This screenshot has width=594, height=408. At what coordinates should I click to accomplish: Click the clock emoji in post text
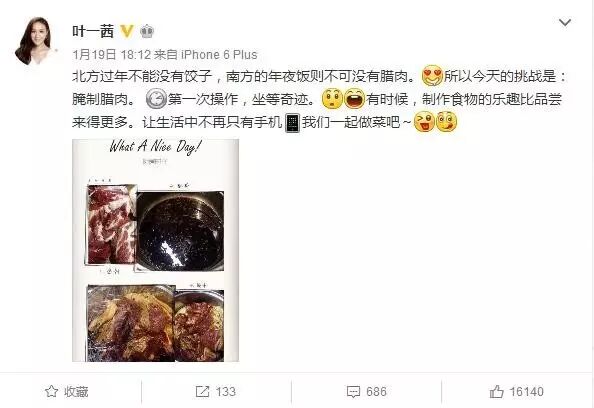(x=156, y=99)
